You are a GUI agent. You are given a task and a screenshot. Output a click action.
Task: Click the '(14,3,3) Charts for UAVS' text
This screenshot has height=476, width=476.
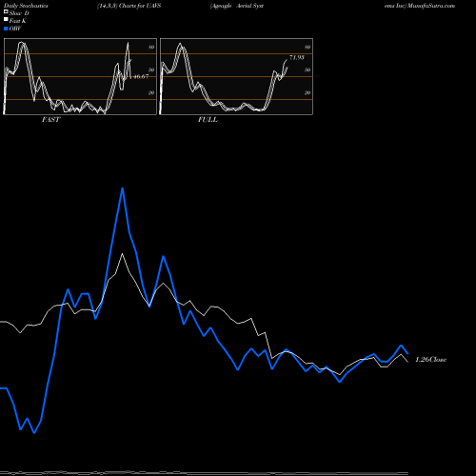click(x=129, y=6)
